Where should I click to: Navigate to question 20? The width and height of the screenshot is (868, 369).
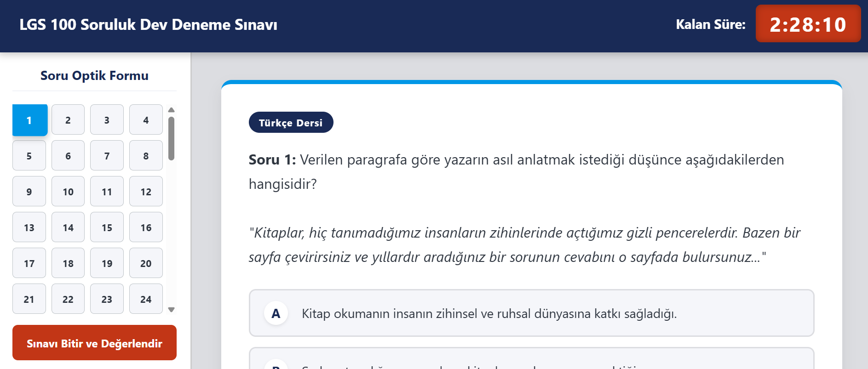pos(146,263)
